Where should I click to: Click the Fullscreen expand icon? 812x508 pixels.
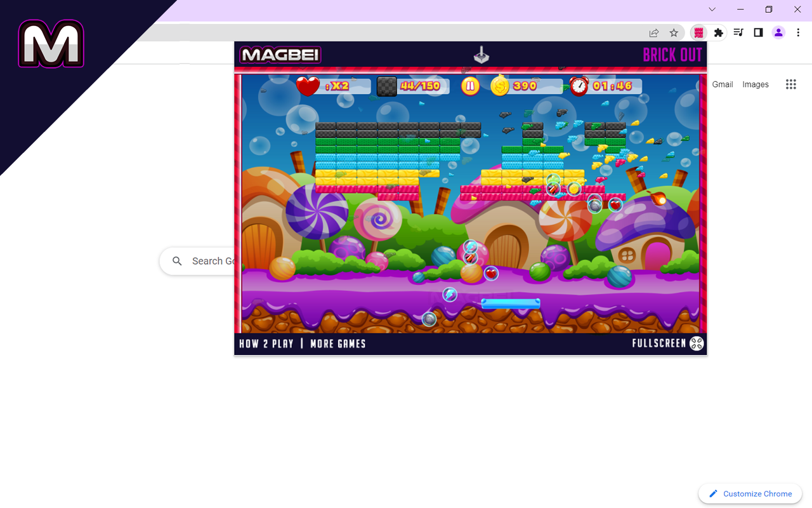point(697,344)
